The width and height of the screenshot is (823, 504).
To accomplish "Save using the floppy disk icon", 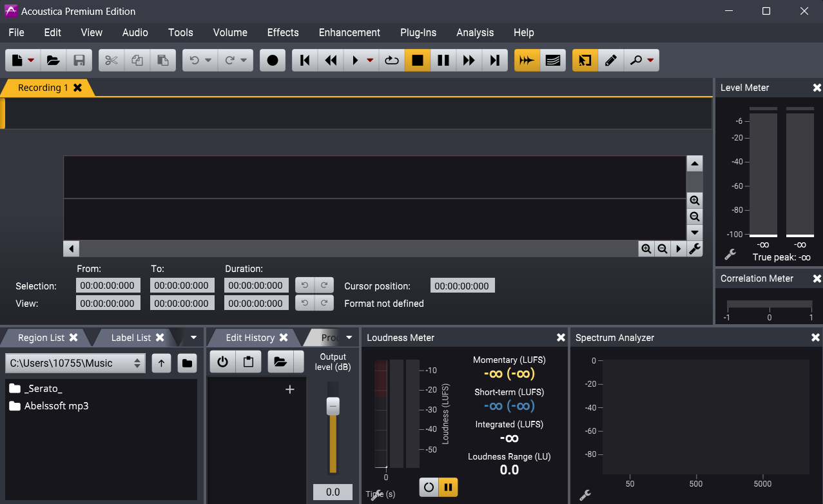I will (79, 61).
